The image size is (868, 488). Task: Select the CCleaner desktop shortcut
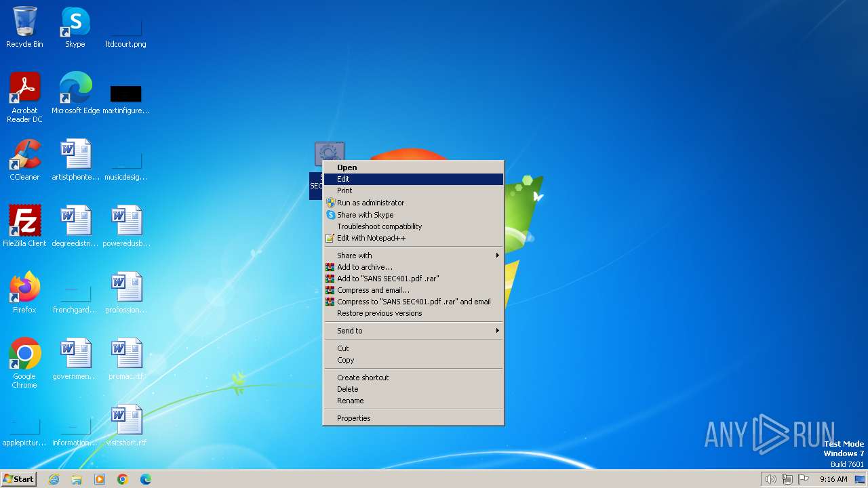coord(24,160)
